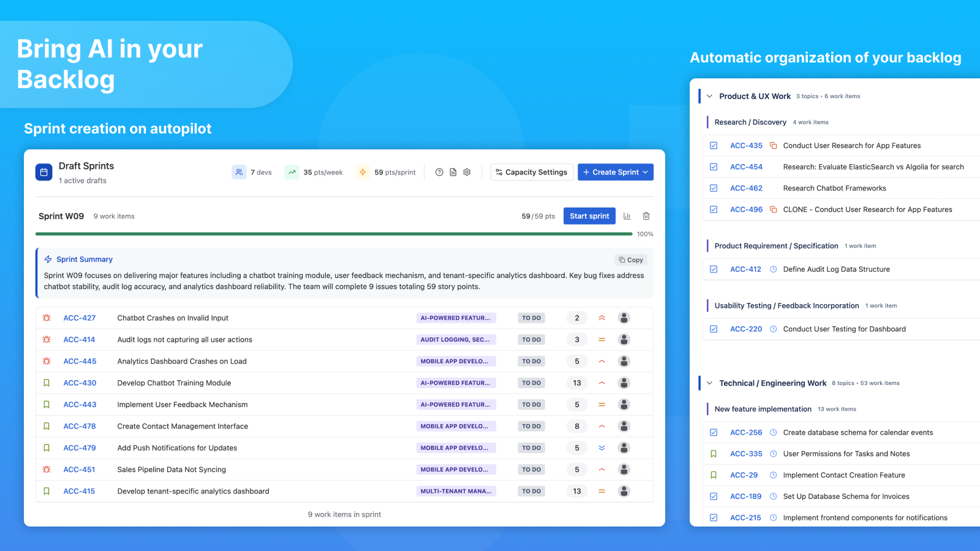Check the checkbox on ACC-435

(714, 145)
